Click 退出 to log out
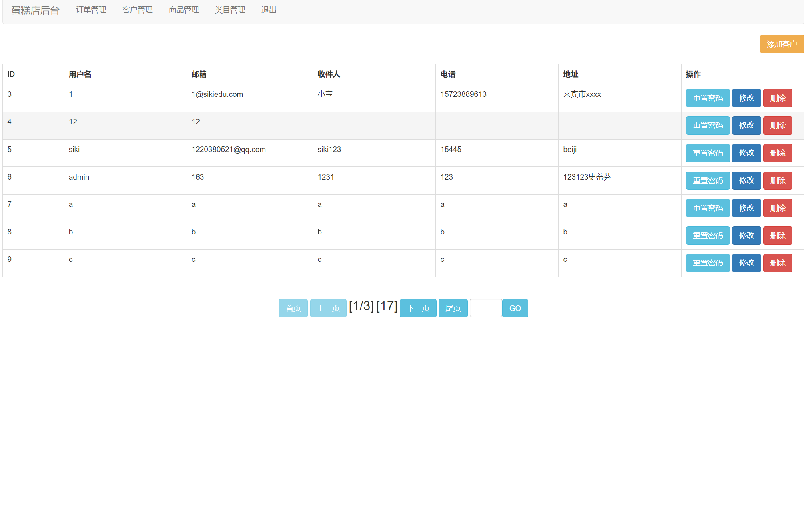Screen dimensions: 812x523 pos(269,10)
